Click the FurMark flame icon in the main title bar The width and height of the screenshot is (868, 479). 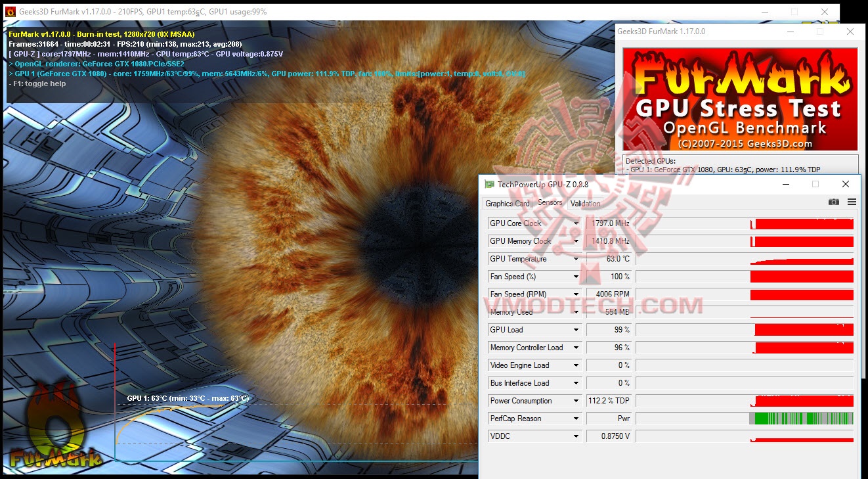11,12
